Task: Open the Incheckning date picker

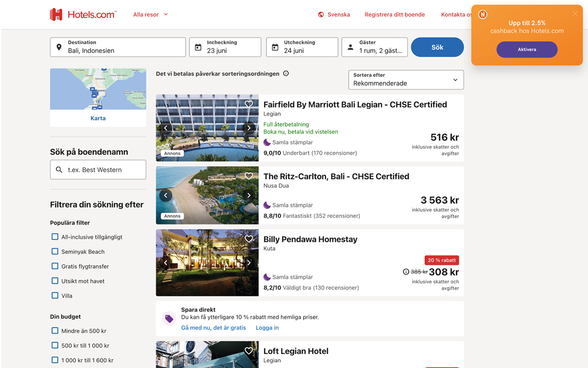Action: (225, 47)
